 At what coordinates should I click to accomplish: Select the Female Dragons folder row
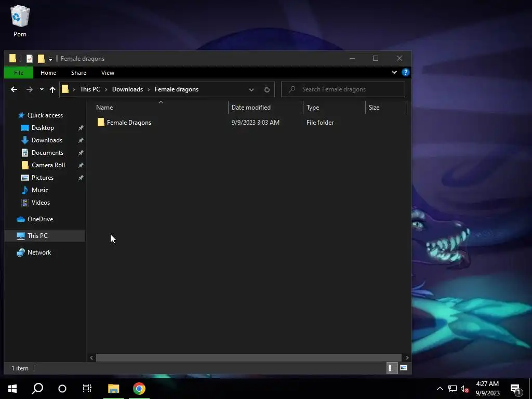point(250,123)
